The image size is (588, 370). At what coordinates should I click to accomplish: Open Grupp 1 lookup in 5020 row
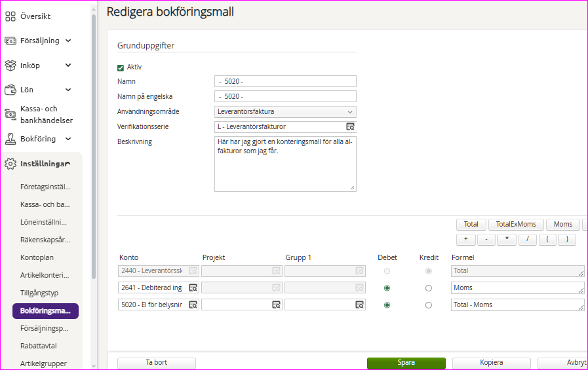coord(360,305)
